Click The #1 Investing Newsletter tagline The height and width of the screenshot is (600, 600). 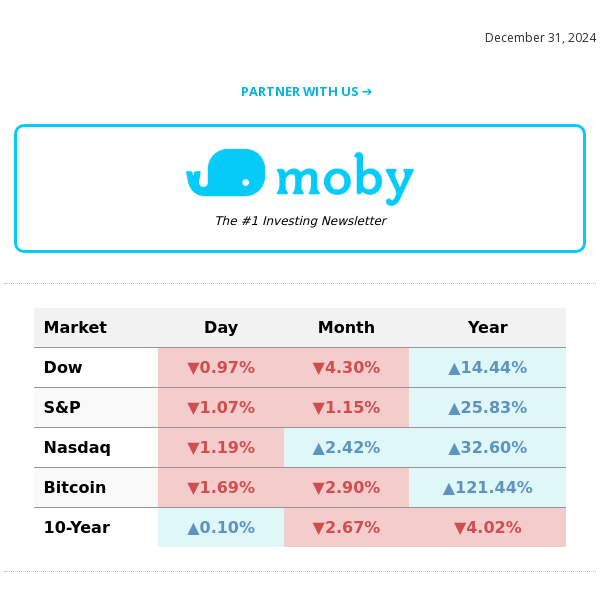point(300,221)
